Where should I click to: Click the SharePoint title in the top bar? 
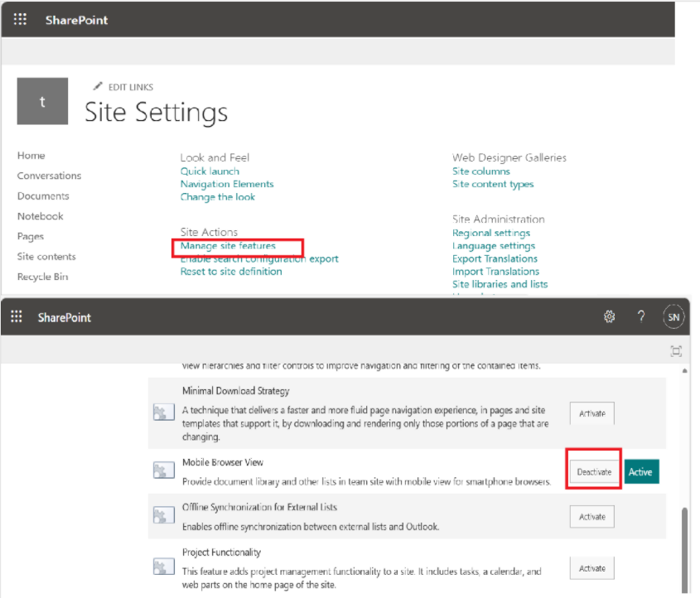(77, 20)
